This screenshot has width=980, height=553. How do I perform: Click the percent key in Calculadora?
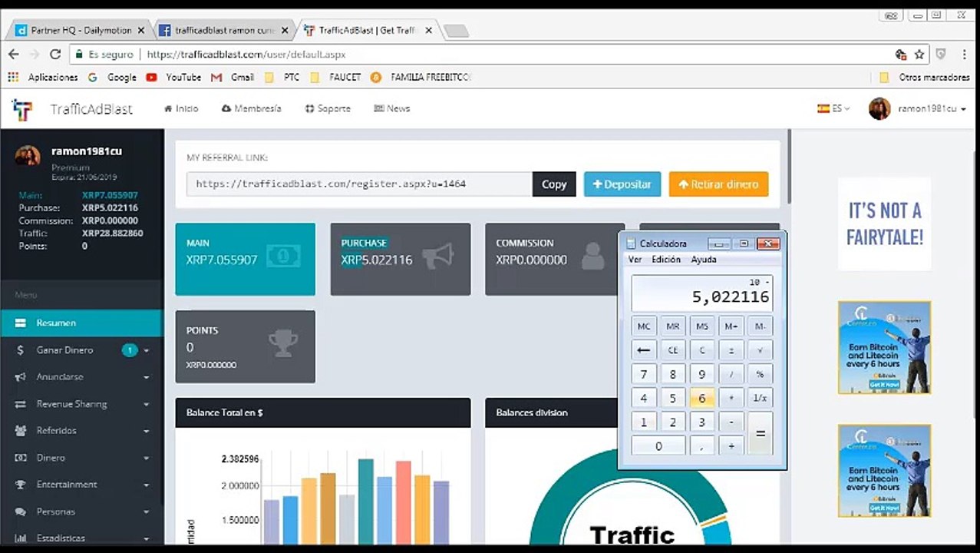[x=760, y=375]
